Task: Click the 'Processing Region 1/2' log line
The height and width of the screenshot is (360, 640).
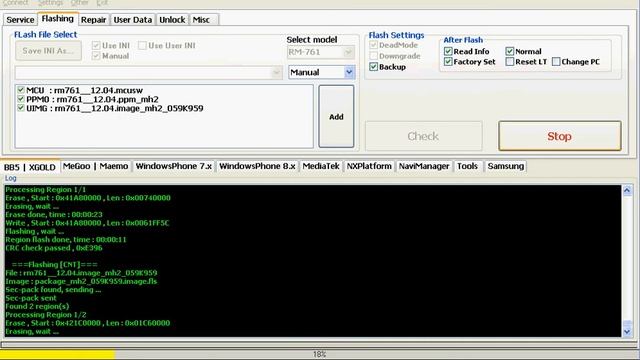Action: (46, 315)
